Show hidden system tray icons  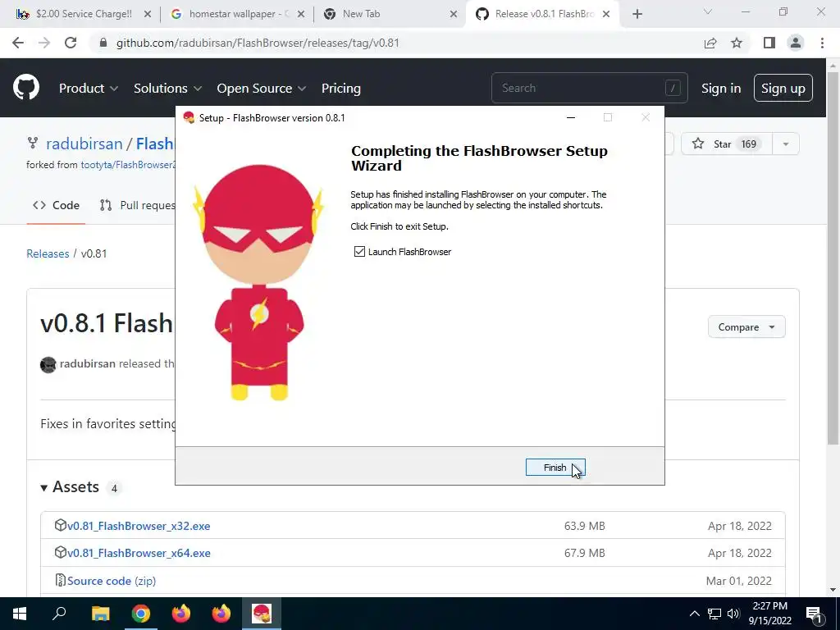tap(694, 614)
